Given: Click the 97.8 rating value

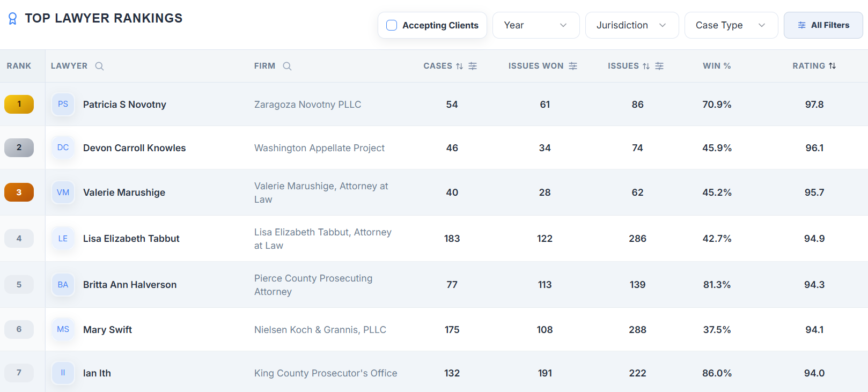Looking at the screenshot, I should [x=814, y=105].
